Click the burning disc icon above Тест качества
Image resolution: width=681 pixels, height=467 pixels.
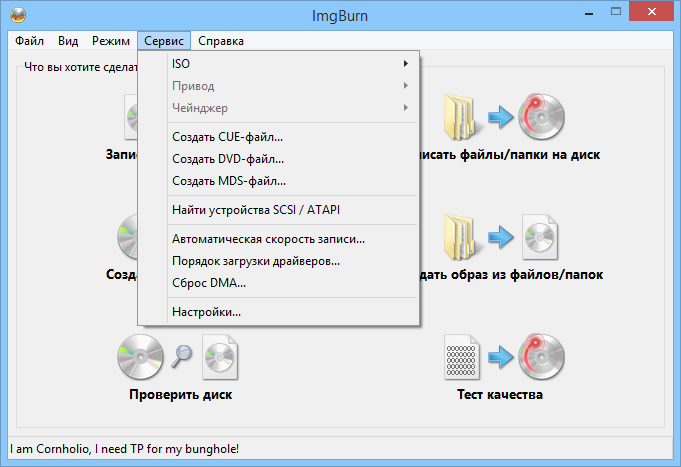(541, 356)
